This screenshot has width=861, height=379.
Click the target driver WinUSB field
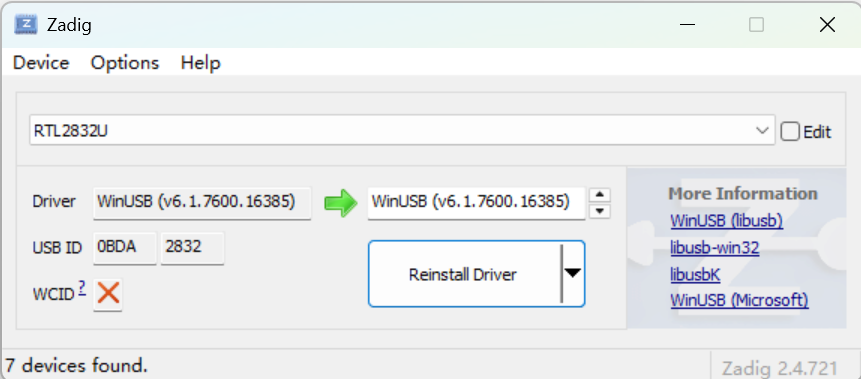476,203
